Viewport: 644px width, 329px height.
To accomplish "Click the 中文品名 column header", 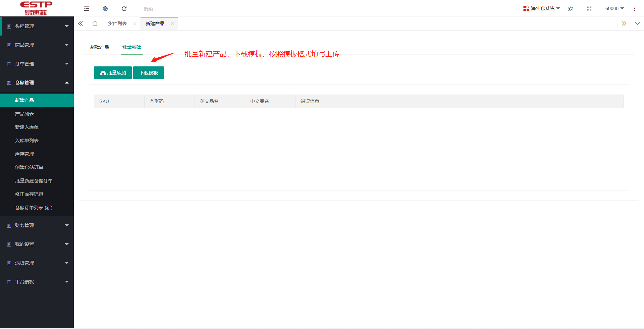I will [270, 101].
